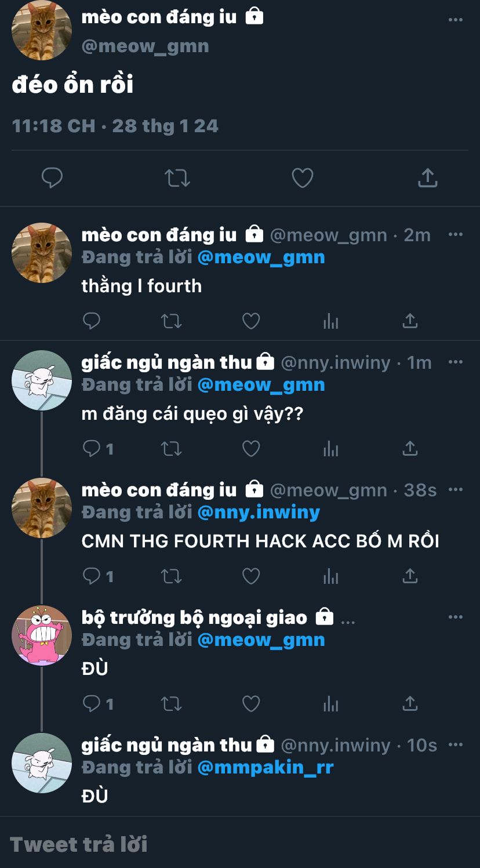Open the pink character avatar of bộ trưởng
Screen dimensions: 480x868
coord(42,635)
